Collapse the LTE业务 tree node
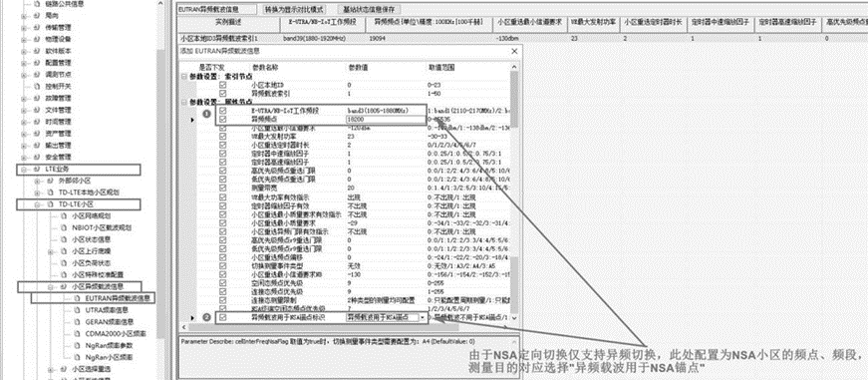The height and width of the screenshot is (380, 868). tap(24, 169)
